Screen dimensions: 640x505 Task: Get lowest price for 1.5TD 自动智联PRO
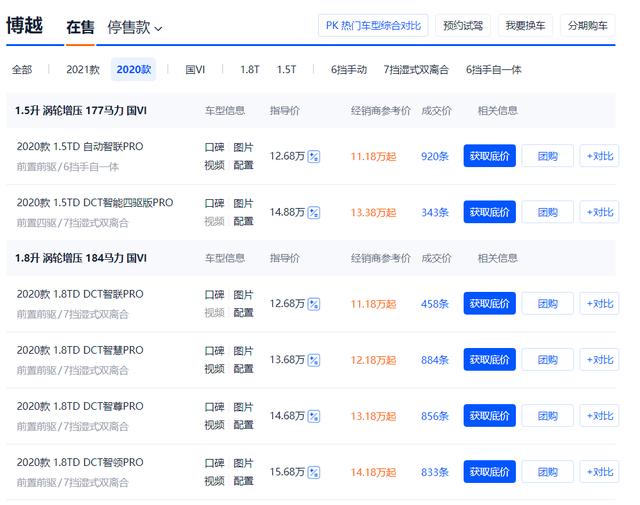coord(489,156)
